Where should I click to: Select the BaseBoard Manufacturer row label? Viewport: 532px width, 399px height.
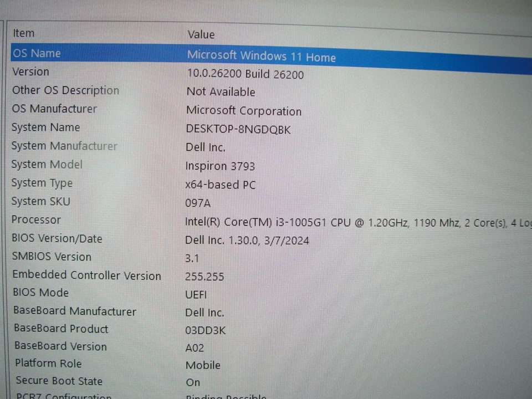(x=75, y=311)
